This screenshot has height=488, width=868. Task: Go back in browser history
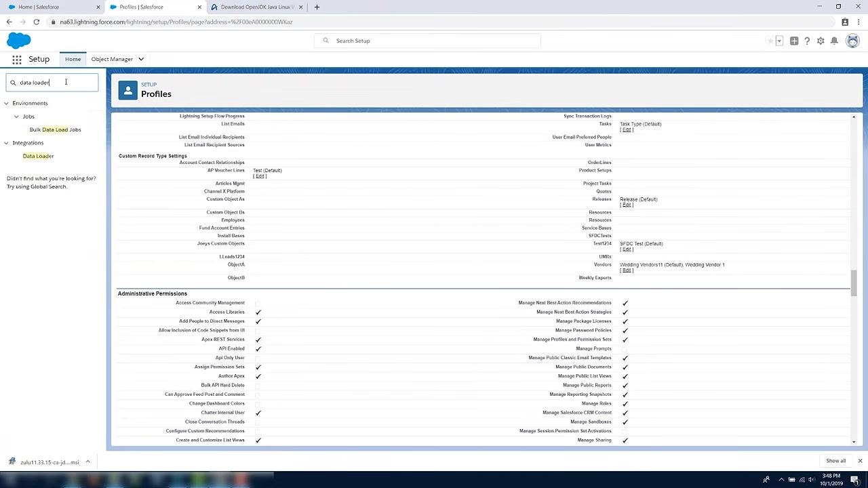tap(9, 22)
